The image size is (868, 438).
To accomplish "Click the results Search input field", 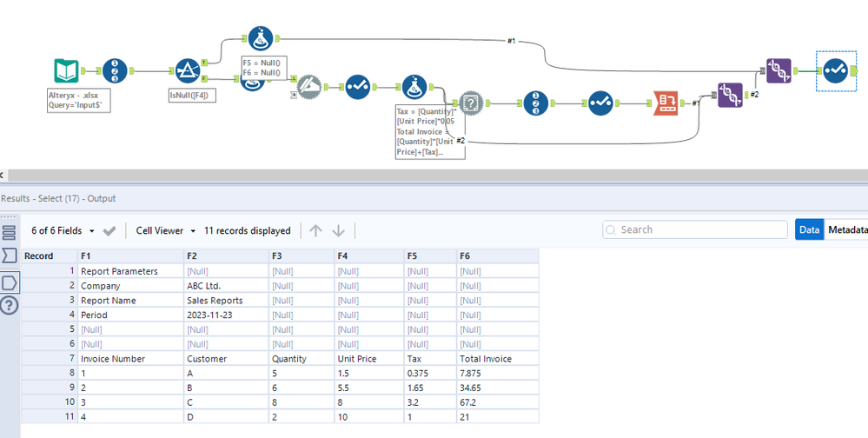I will click(x=695, y=229).
